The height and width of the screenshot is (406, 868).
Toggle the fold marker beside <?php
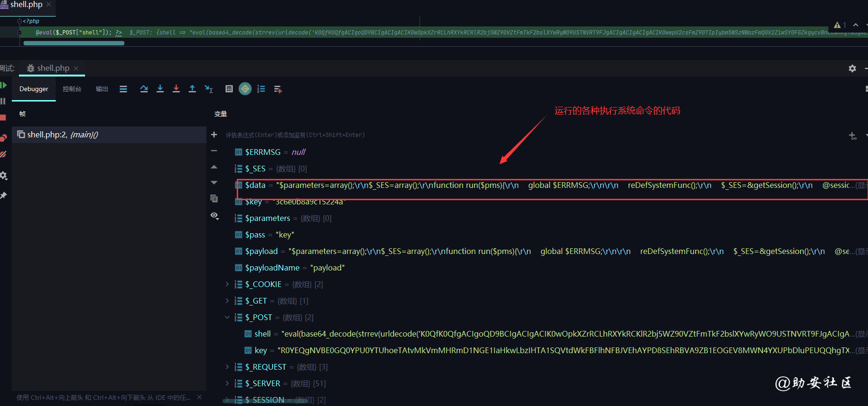tap(19, 21)
